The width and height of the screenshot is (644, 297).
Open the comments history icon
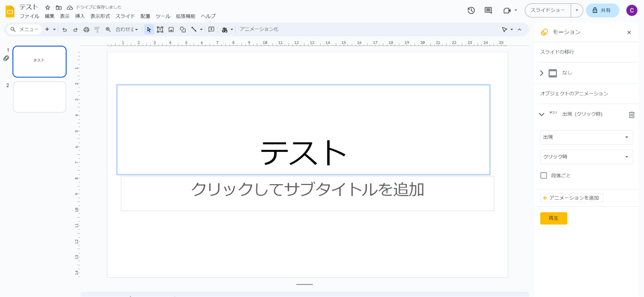click(x=488, y=10)
